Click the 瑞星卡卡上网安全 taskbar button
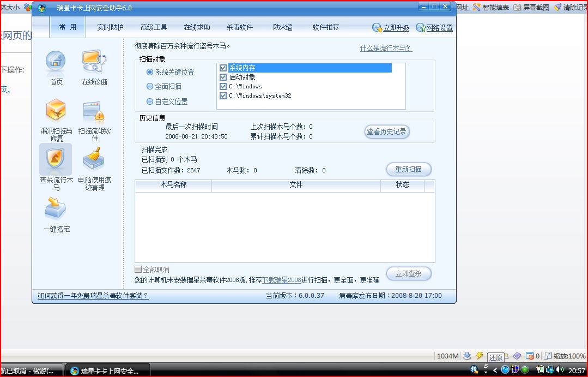Screen dimensions: 588x377 (x=108, y=370)
